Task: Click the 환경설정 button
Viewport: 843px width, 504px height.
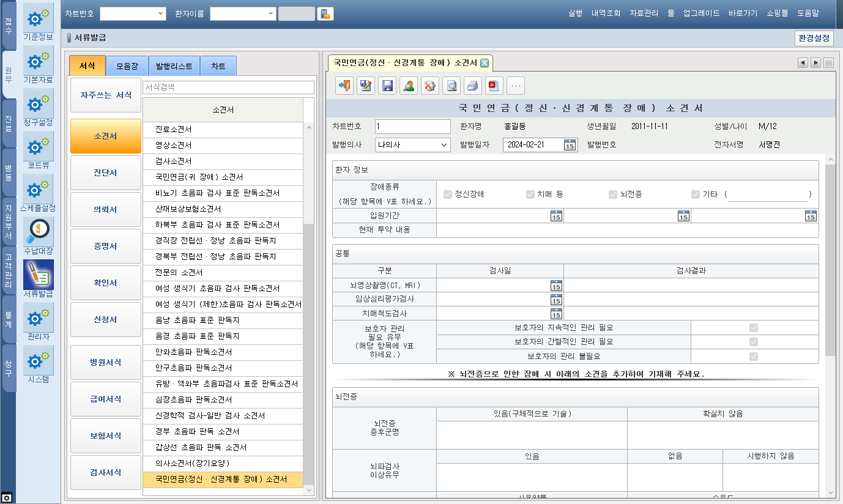Action: (x=814, y=38)
